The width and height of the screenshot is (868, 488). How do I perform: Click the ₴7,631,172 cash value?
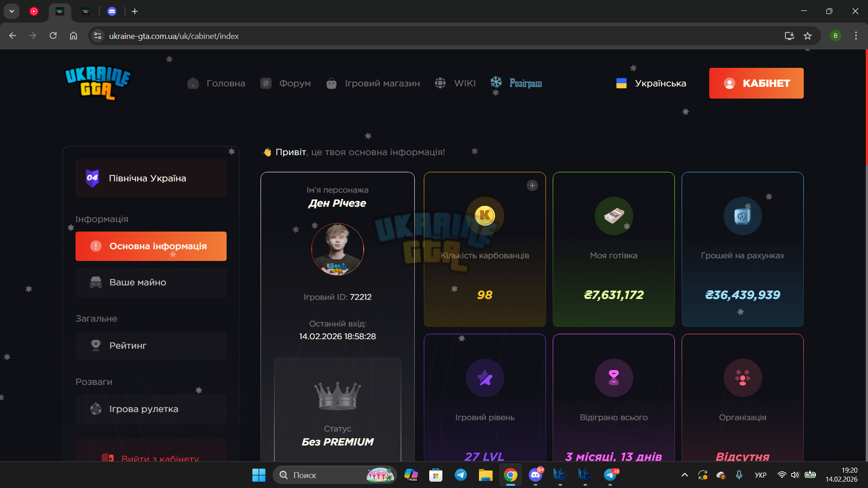pyautogui.click(x=614, y=295)
